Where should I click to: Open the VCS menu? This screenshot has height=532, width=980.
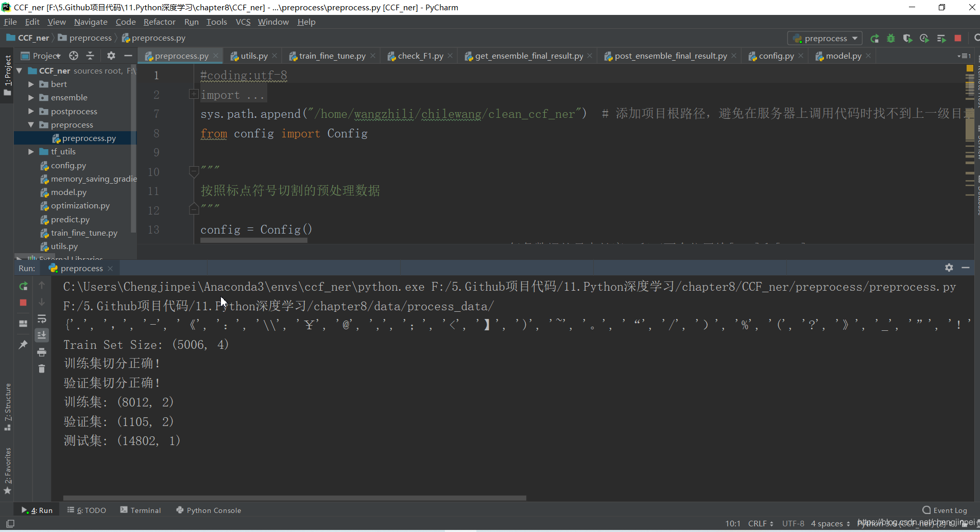click(x=243, y=22)
